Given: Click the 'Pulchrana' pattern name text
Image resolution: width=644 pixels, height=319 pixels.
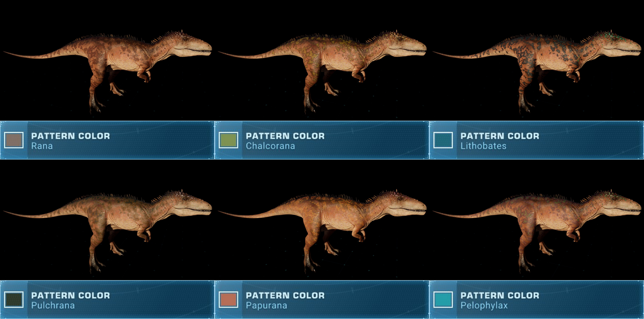Looking at the screenshot, I should pos(53,306).
